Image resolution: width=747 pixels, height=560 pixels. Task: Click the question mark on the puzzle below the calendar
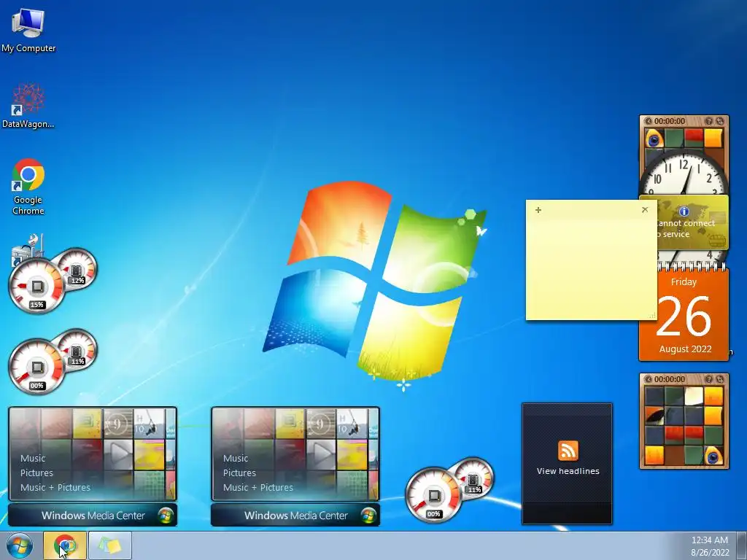[709, 379]
